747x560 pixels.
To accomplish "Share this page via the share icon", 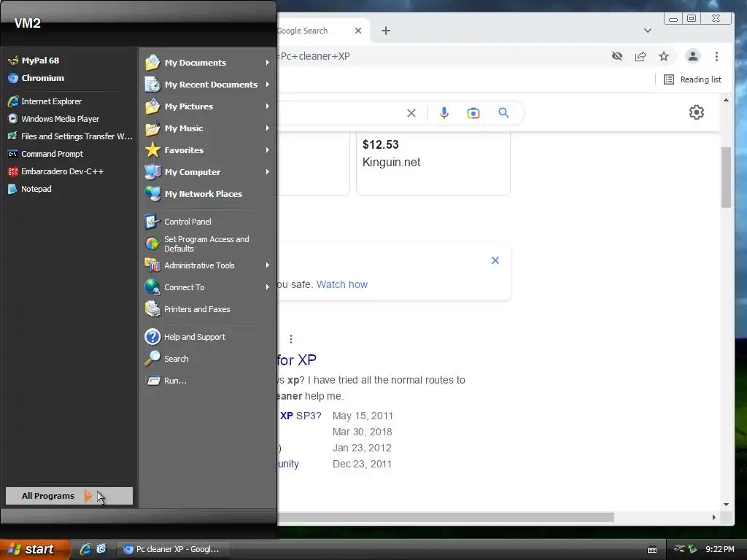I will pyautogui.click(x=640, y=56).
